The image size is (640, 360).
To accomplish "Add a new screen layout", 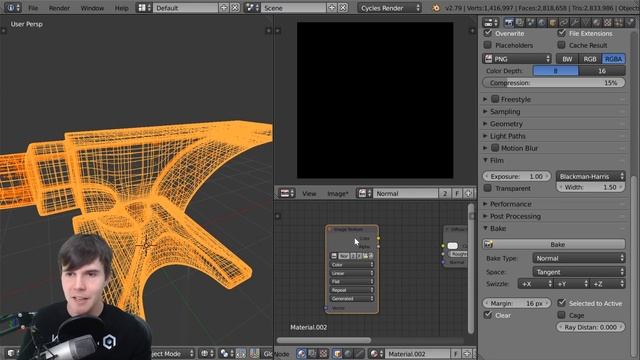I will pyautogui.click(x=224, y=8).
